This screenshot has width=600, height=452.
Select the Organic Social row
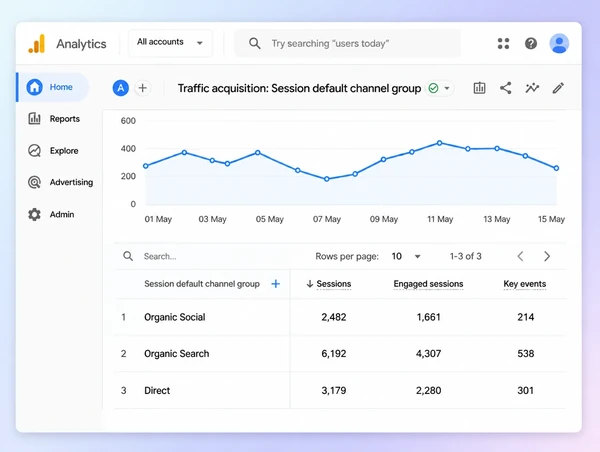pyautogui.click(x=341, y=317)
